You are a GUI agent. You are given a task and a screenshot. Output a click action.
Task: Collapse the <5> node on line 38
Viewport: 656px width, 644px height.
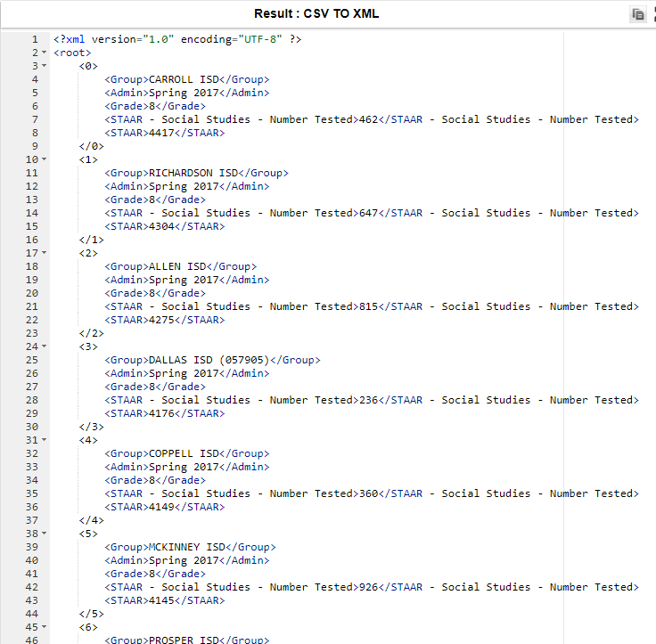[x=44, y=534]
